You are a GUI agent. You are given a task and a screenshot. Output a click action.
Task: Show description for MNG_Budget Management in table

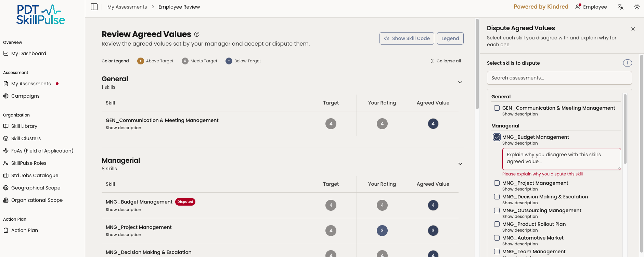click(x=124, y=210)
